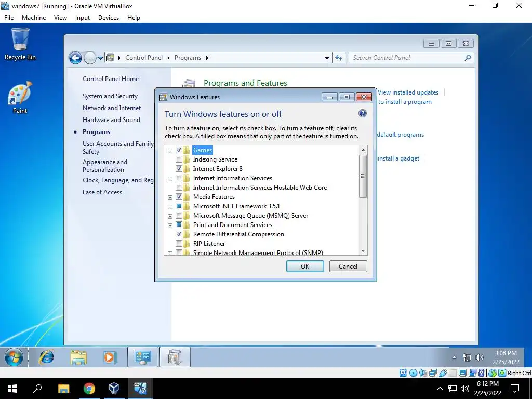Expand Print and Document Services node
Image resolution: width=532 pixels, height=399 pixels.
(170, 225)
